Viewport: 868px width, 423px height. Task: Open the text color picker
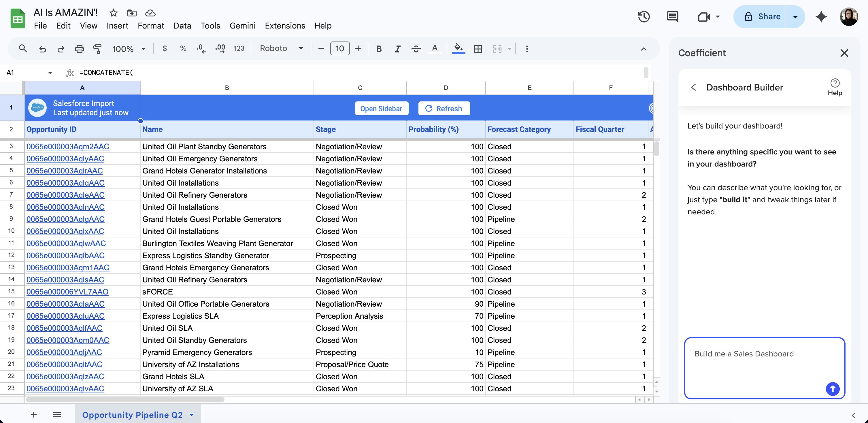435,49
